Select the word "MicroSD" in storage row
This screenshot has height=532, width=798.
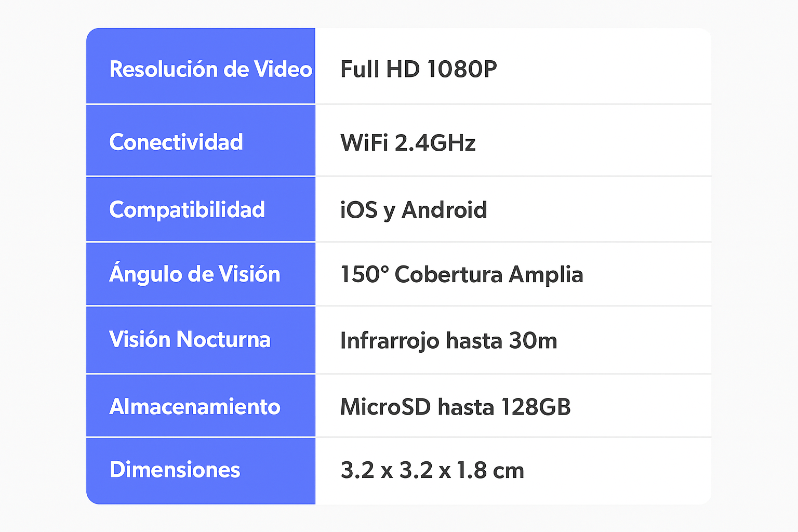pyautogui.click(x=385, y=407)
